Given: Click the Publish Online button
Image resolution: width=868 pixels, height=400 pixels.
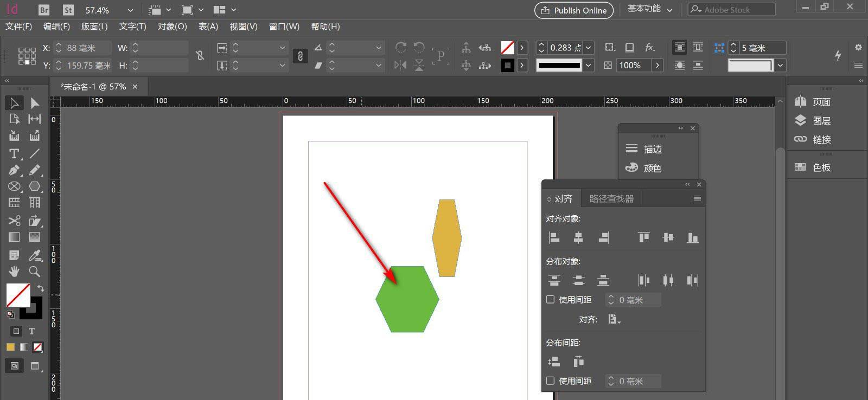Looking at the screenshot, I should click(573, 10).
